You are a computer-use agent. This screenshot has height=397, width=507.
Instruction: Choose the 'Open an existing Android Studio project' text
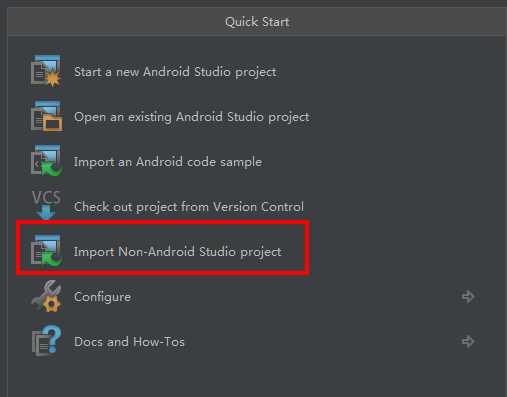tap(192, 117)
